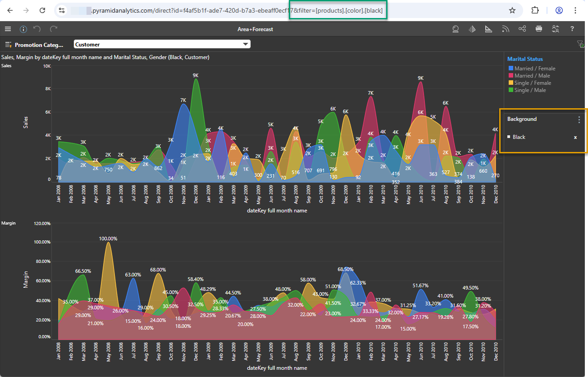Undo the last action in toolbar
The height and width of the screenshot is (377, 588).
click(x=37, y=29)
